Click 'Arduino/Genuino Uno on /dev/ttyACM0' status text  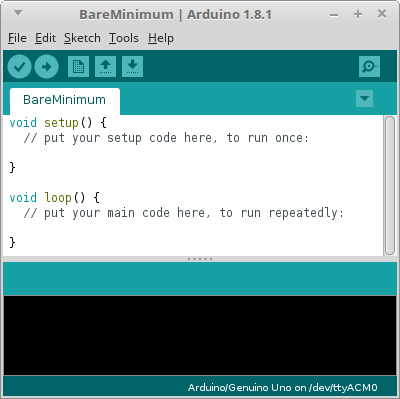(x=282, y=387)
